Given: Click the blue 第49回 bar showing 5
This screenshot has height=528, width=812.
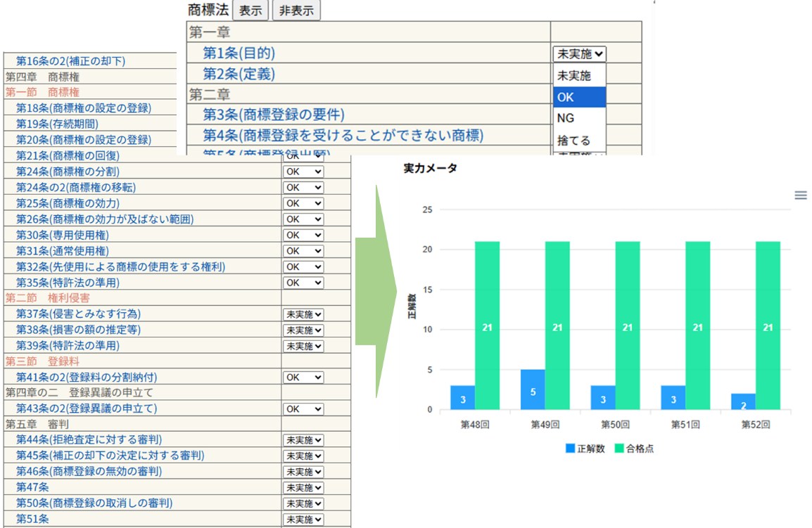Looking at the screenshot, I should pyautogui.click(x=533, y=389).
